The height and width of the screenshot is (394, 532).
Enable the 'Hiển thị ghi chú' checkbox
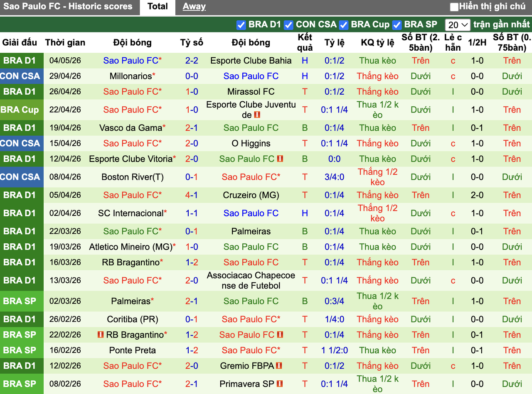454,7
